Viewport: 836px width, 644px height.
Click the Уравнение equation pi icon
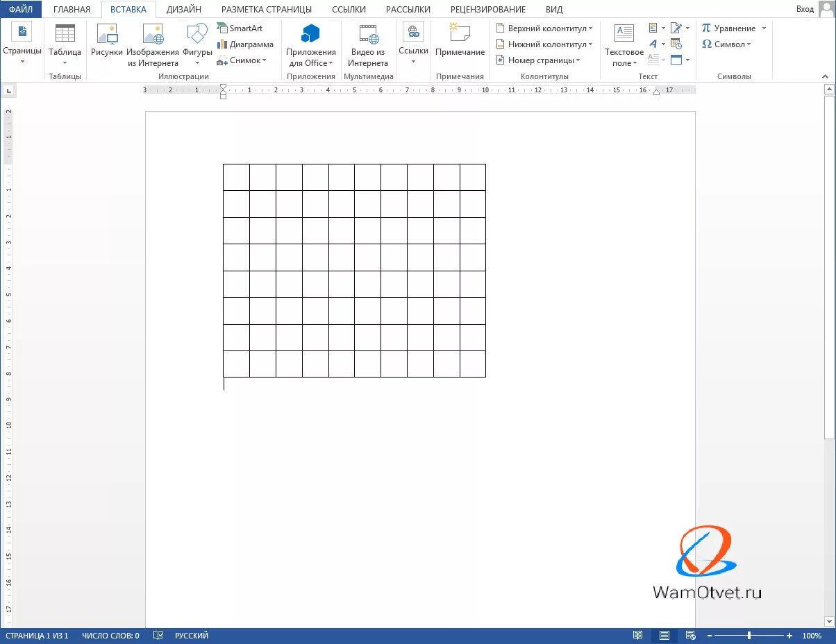point(706,28)
